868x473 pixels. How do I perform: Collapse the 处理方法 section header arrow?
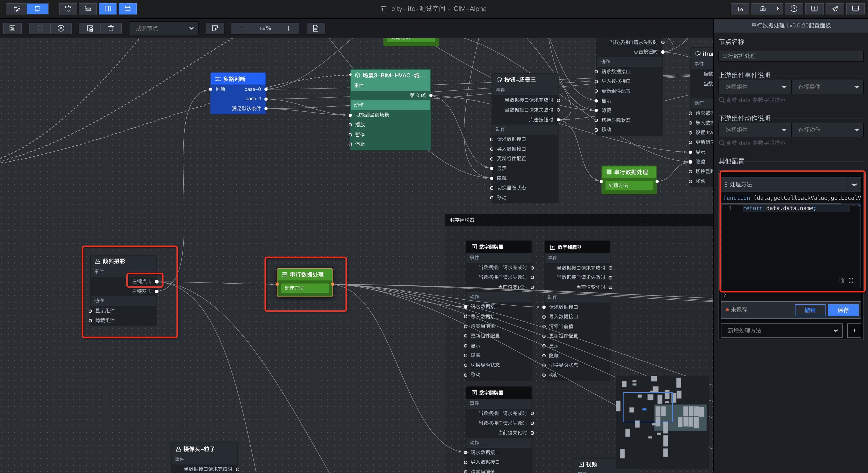(x=854, y=184)
